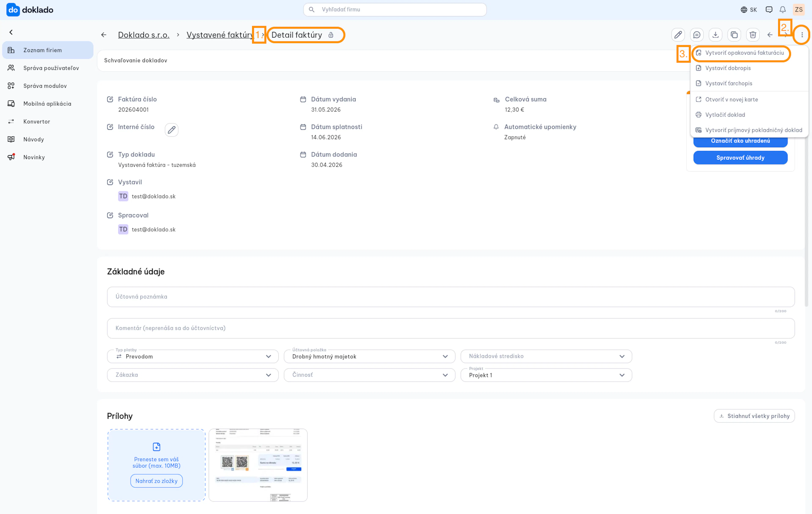The image size is (812, 514).
Task: Click the duplicate invoice icon
Action: point(734,35)
